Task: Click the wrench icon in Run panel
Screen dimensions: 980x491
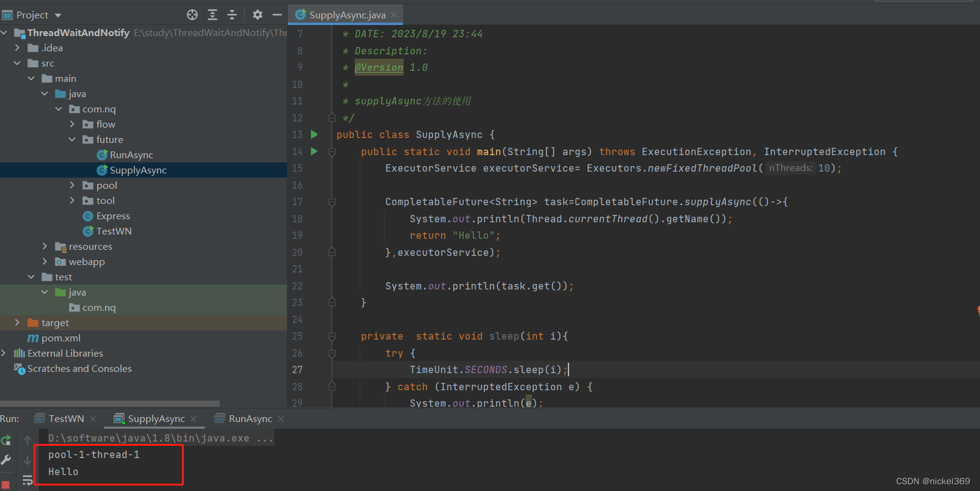Action: click(6, 460)
